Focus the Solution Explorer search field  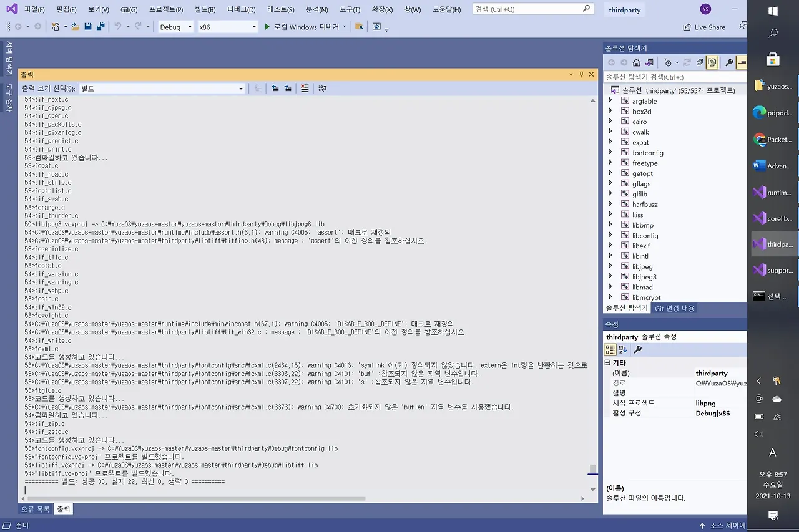click(x=675, y=77)
